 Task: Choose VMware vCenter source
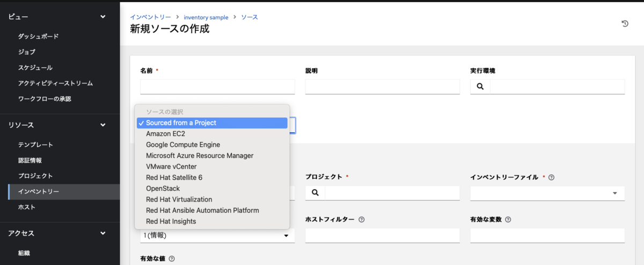(x=212, y=167)
